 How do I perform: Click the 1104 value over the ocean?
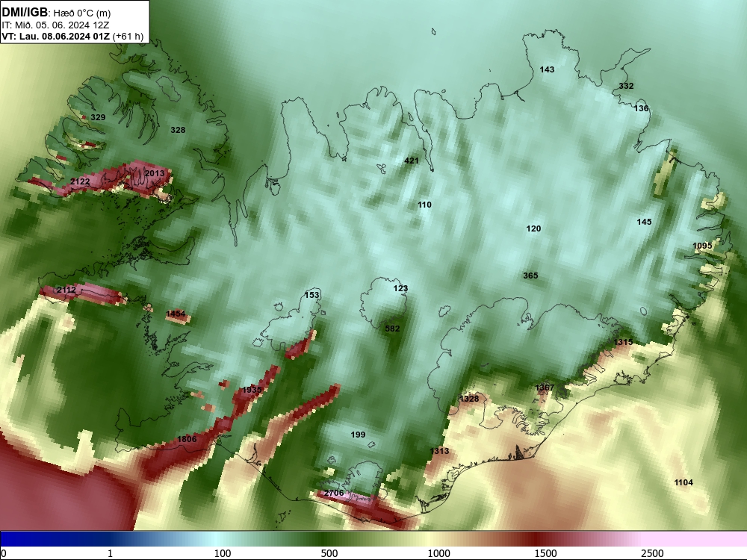click(x=684, y=483)
